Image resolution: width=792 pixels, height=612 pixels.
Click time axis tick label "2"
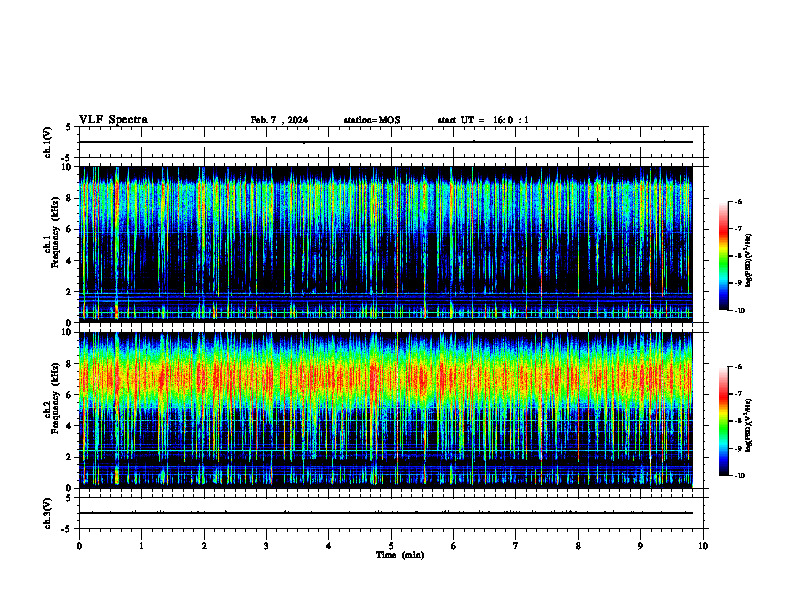(204, 546)
